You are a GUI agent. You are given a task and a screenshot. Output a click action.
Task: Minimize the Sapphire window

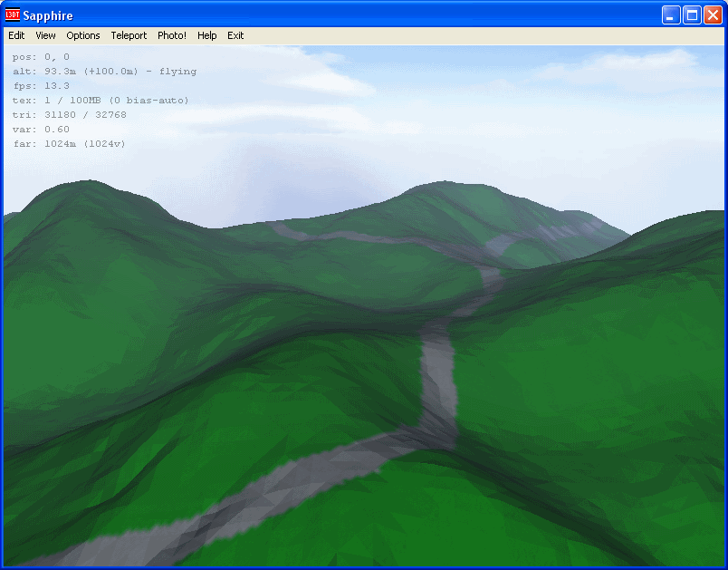(671, 15)
